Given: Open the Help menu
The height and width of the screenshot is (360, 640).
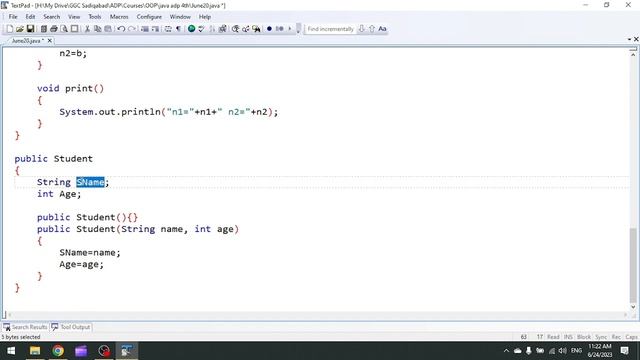Looking at the screenshot, I should pyautogui.click(x=204, y=17).
